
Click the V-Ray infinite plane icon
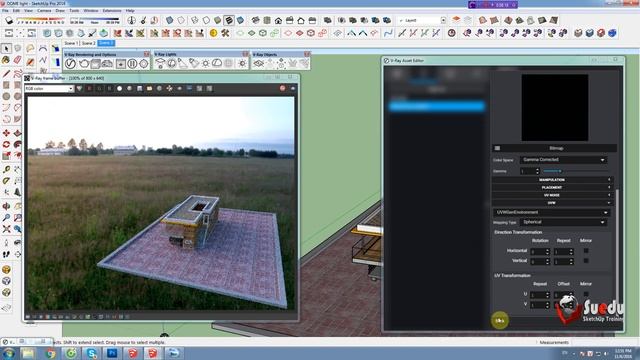(x=258, y=63)
